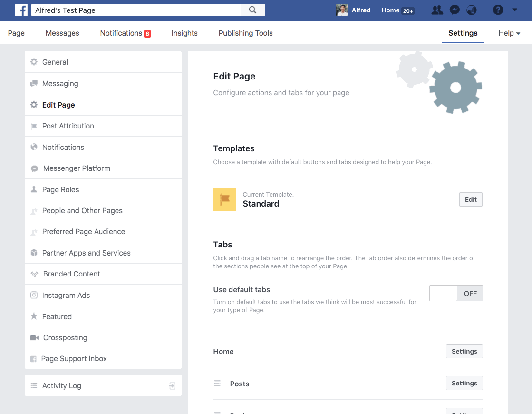This screenshot has width=532, height=414.
Task: Open Branded Content settings
Action: tap(103, 274)
